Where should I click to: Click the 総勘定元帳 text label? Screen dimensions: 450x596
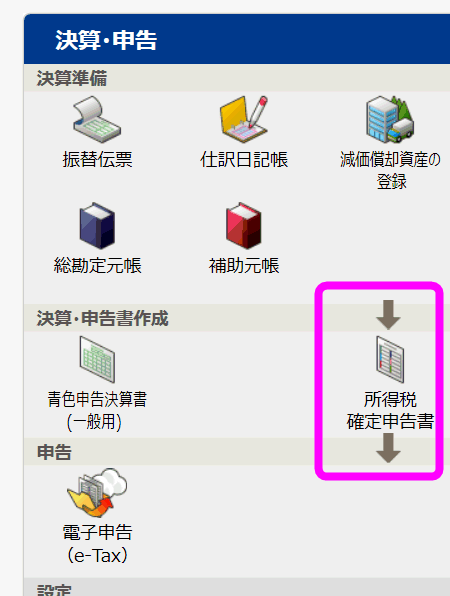[x=97, y=265]
